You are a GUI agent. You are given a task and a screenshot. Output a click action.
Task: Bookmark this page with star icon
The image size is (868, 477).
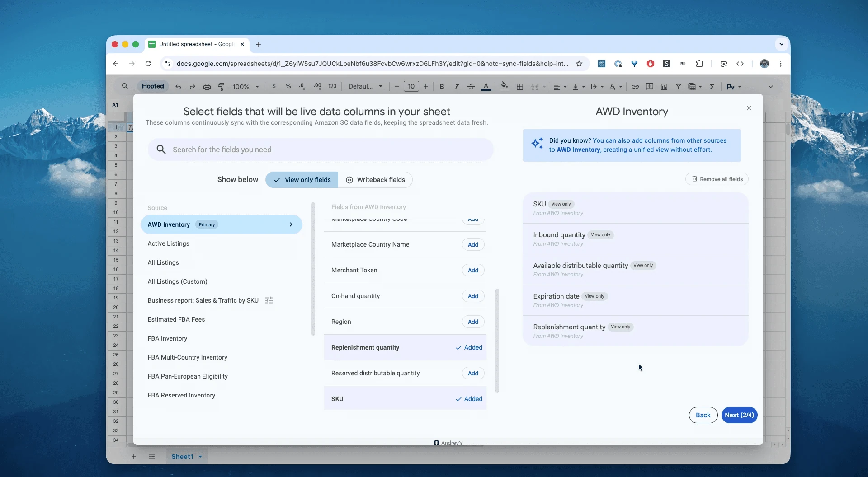tap(579, 64)
